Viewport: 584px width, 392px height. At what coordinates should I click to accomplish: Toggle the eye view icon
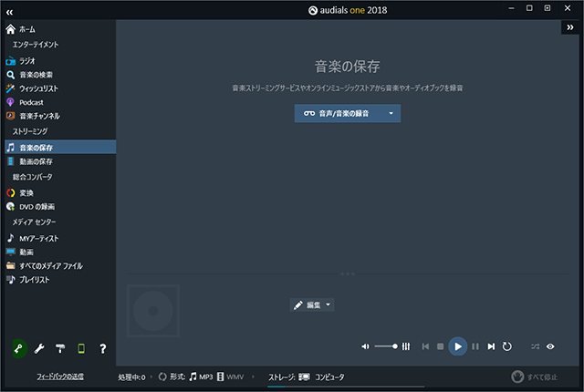click(550, 346)
